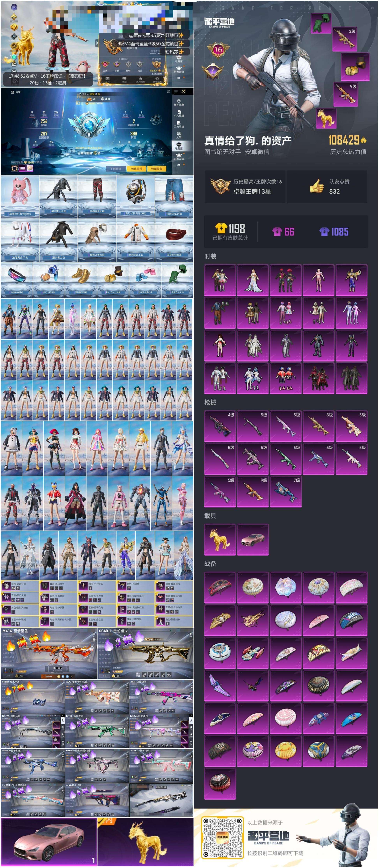
Task: Click the 收藏里程 button
Action: (x=136, y=169)
